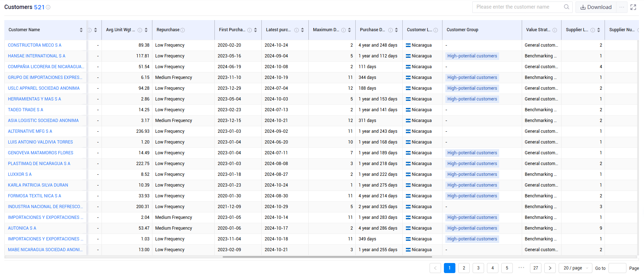This screenshot has width=644, height=277.
Task: Open the fullscreen expand icon
Action: point(633,7)
